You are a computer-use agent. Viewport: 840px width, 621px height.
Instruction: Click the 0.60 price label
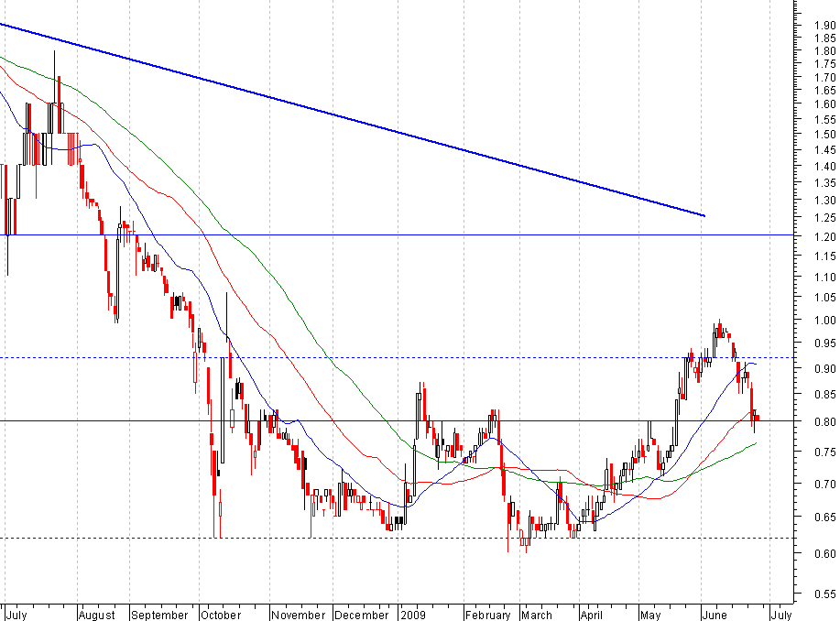click(825, 553)
